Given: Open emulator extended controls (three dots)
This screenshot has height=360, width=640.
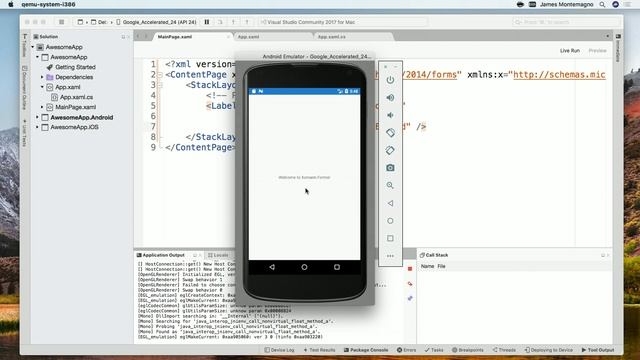Looking at the screenshot, I should pos(390,256).
